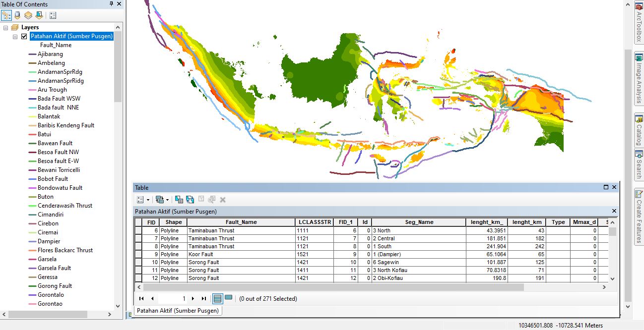Click the Move To End Of Table button
The image size is (644, 330).
tap(203, 298)
